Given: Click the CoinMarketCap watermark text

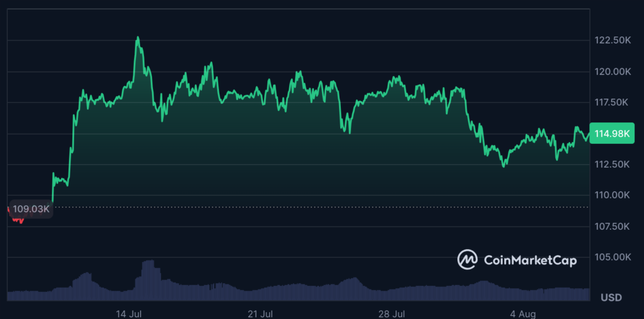Looking at the screenshot, I should (530, 260).
